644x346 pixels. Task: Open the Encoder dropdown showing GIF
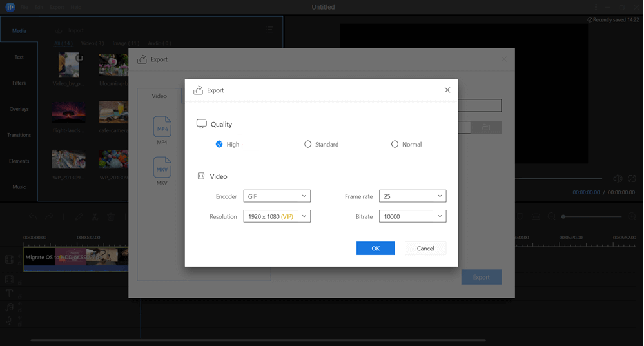(277, 196)
